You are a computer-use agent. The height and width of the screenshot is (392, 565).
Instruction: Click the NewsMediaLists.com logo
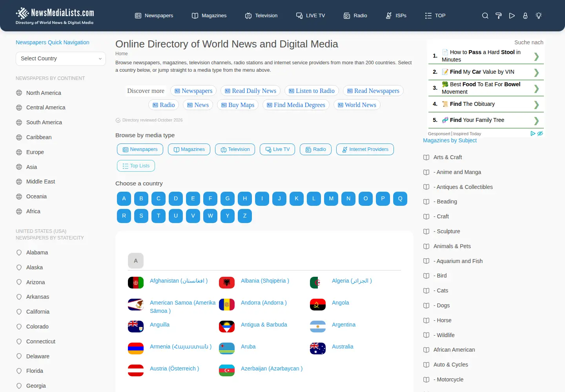(x=55, y=16)
